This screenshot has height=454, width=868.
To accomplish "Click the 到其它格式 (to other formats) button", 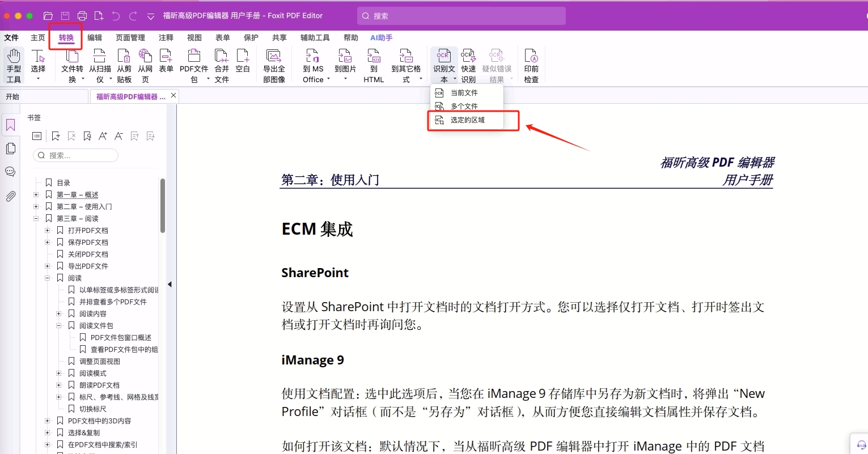I will (406, 66).
